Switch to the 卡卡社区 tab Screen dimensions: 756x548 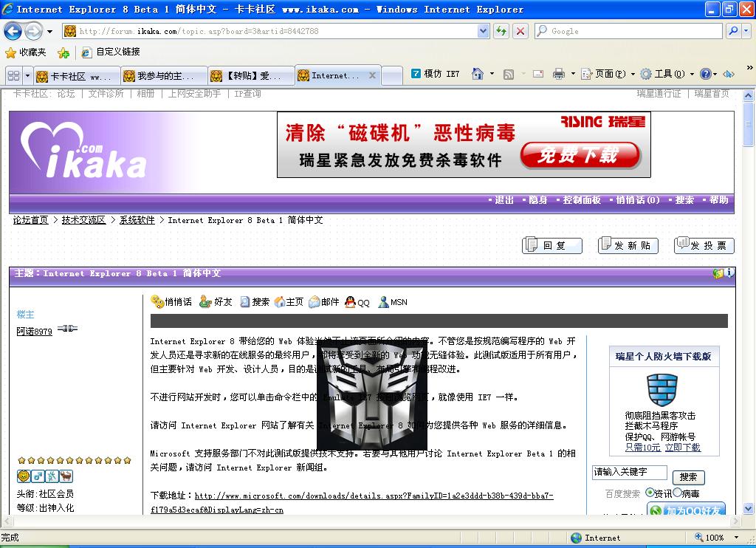[x=77, y=76]
